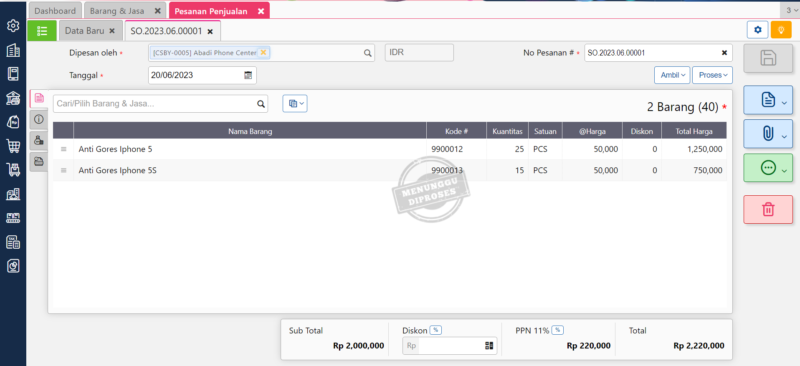Click the green list view button
Image resolution: width=800 pixels, height=366 pixels.
(x=42, y=31)
